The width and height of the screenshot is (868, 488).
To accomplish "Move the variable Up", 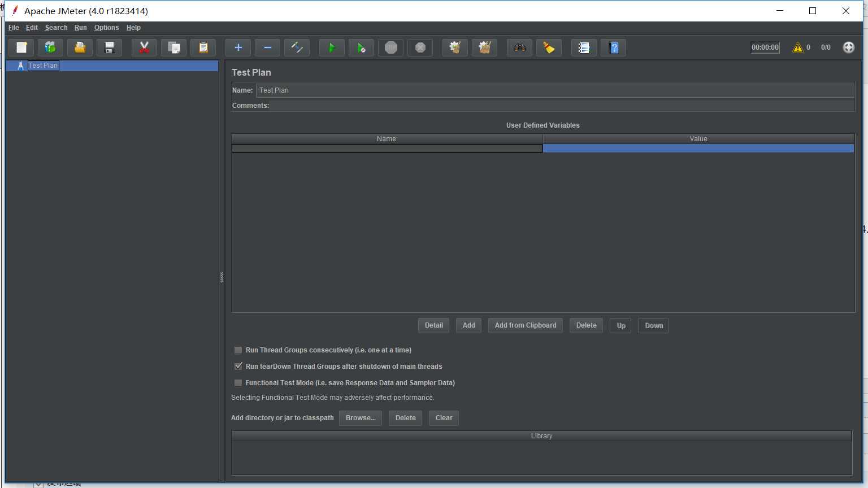I will (621, 326).
